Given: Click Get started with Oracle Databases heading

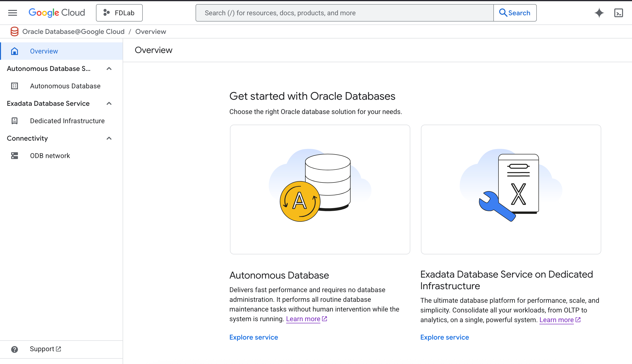Looking at the screenshot, I should pyautogui.click(x=312, y=96).
